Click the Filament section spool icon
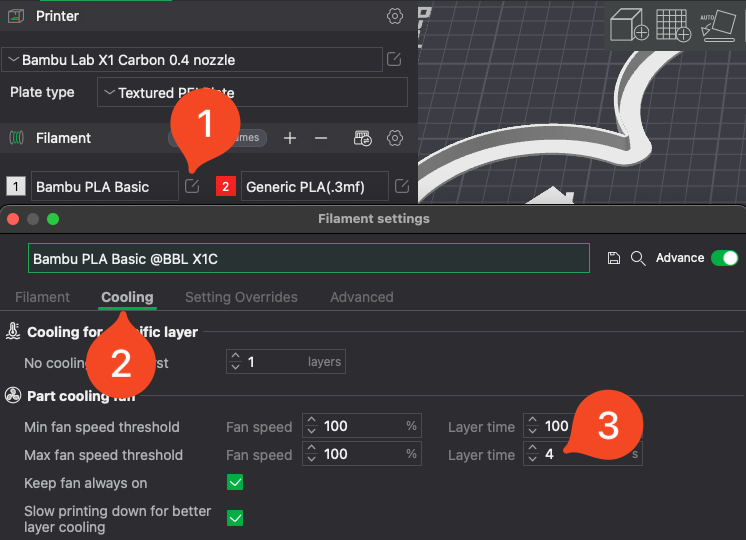746x540 pixels. tap(16, 138)
